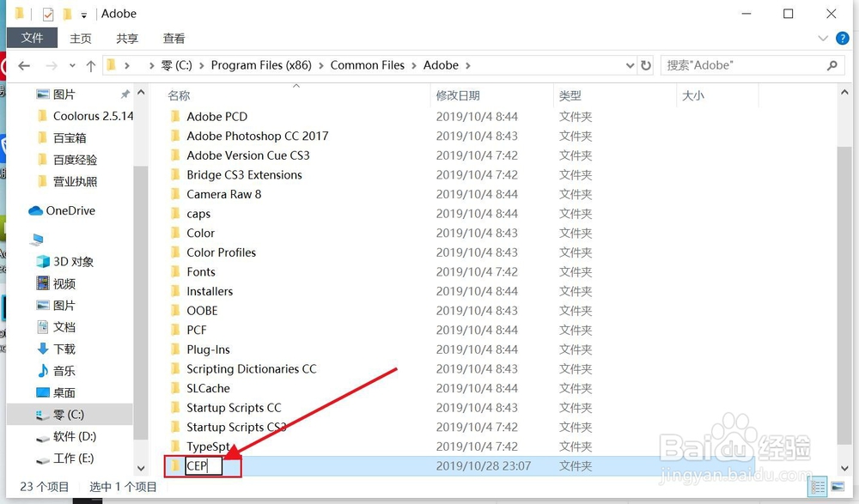
Task: Click the Forward navigation arrow
Action: point(52,66)
